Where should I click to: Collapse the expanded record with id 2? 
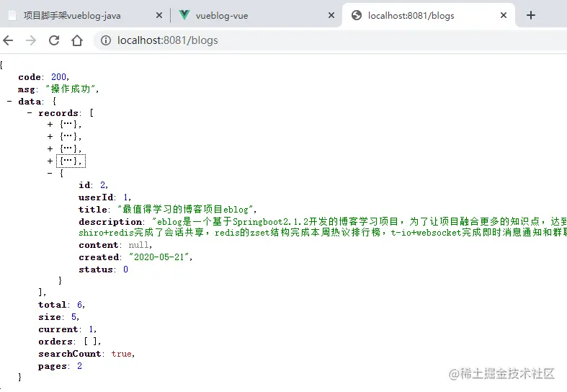pos(50,173)
